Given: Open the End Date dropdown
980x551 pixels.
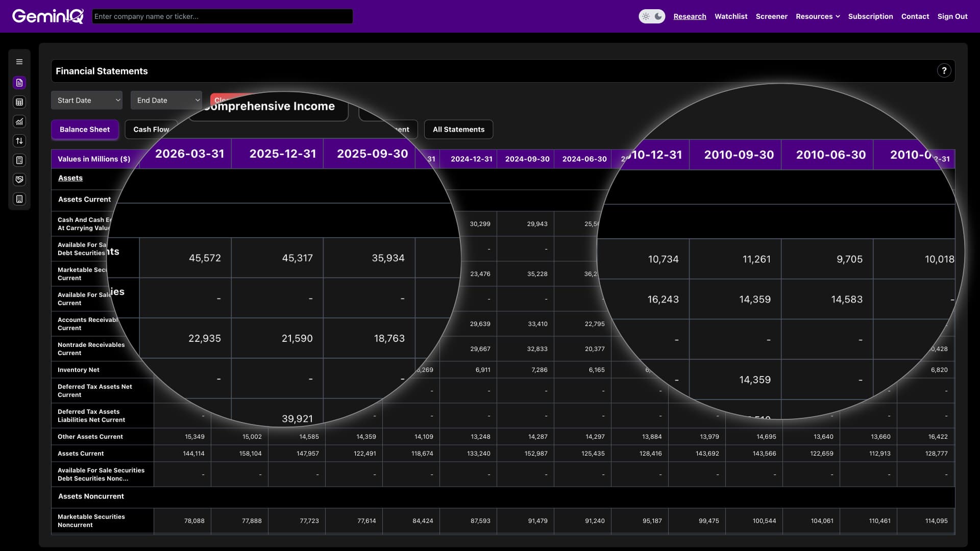Looking at the screenshot, I should [166, 100].
